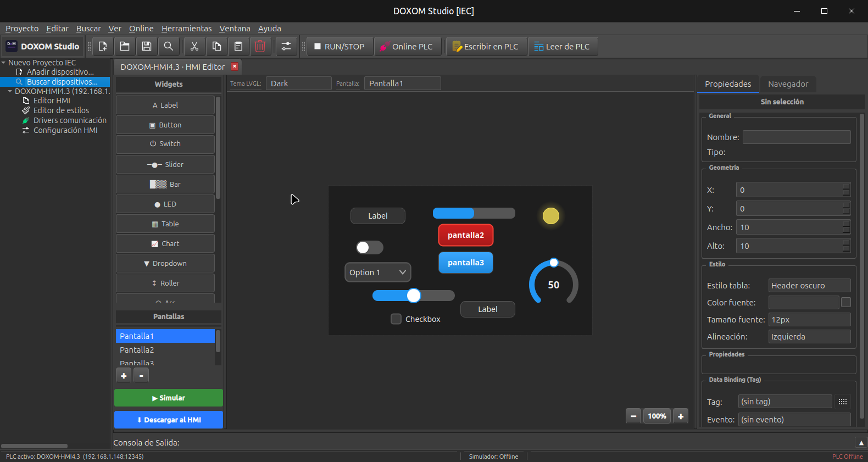Click Añadir dispositivo in project tree

(x=60, y=72)
